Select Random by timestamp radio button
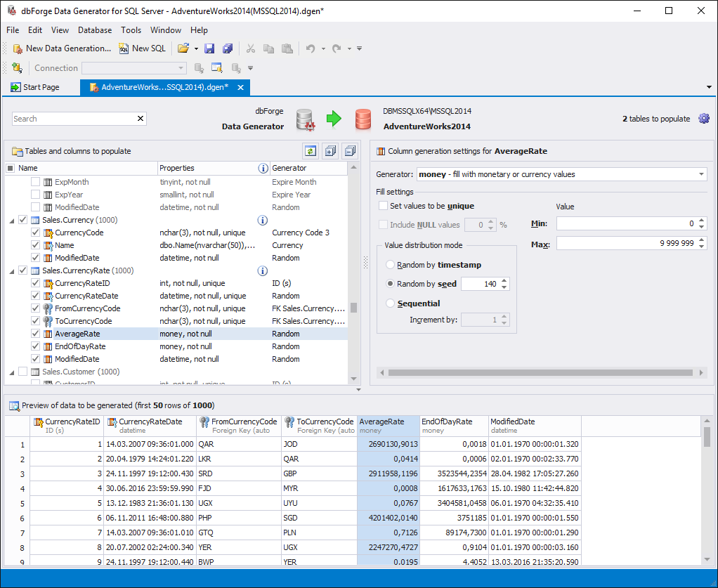This screenshot has height=588, width=718. click(390, 265)
